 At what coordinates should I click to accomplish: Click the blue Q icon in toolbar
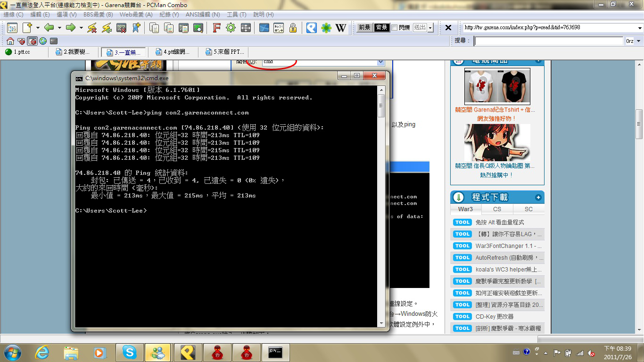311,28
